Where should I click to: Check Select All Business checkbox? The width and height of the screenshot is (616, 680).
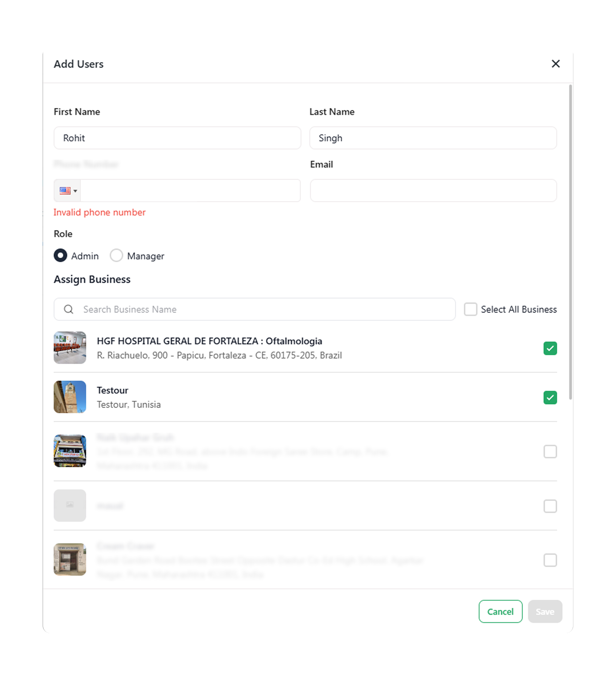coord(470,309)
